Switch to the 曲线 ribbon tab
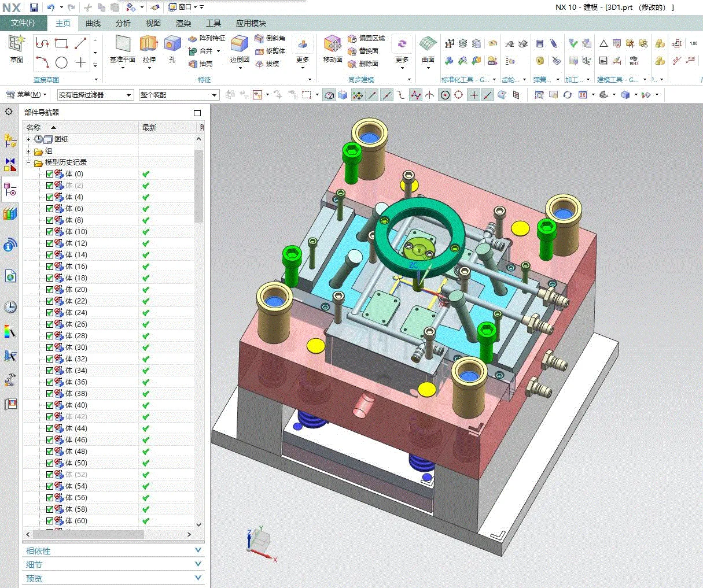Image resolution: width=703 pixels, height=588 pixels. click(93, 23)
